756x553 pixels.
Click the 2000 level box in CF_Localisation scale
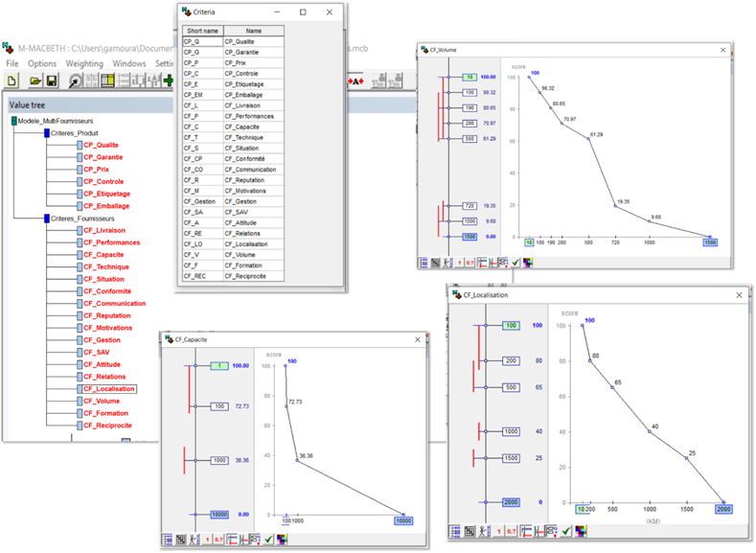(x=511, y=502)
